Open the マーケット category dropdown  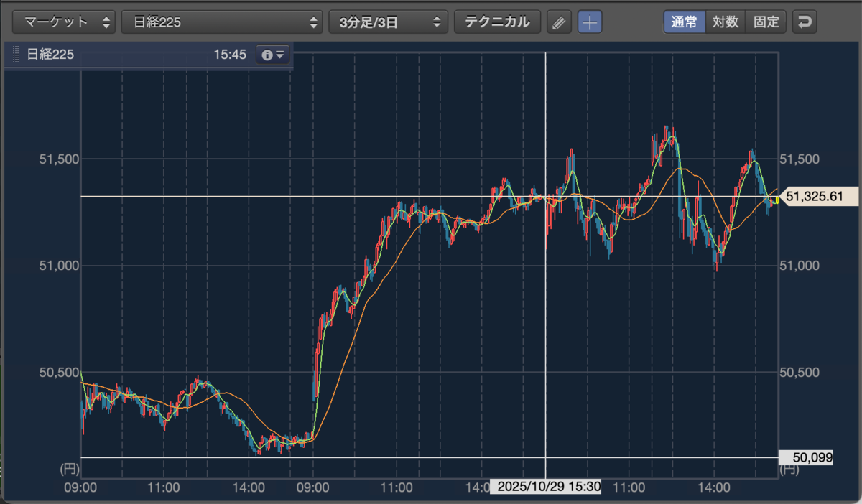click(x=64, y=22)
